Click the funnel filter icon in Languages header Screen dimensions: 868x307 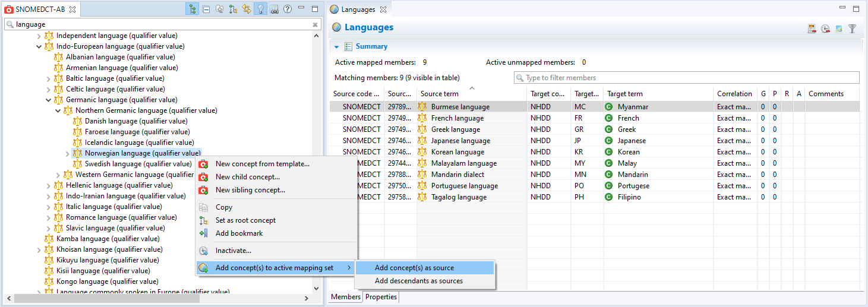tap(852, 29)
